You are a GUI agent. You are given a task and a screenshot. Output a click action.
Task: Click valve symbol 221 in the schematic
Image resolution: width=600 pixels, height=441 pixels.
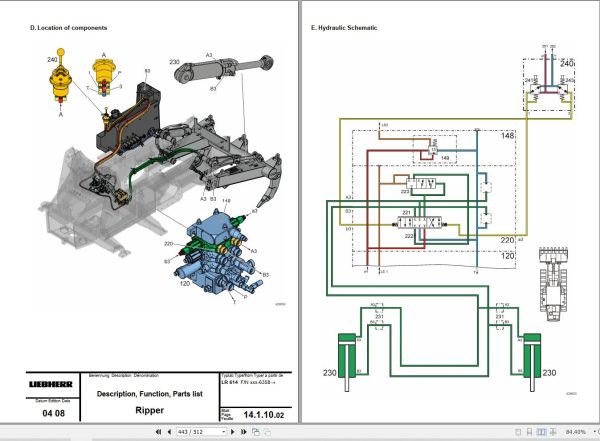[420, 222]
